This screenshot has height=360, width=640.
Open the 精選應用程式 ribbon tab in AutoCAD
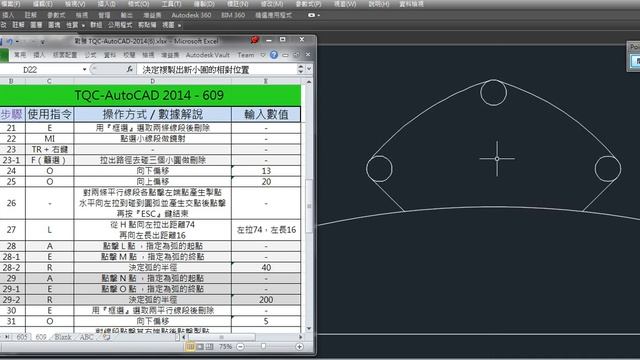(273, 15)
